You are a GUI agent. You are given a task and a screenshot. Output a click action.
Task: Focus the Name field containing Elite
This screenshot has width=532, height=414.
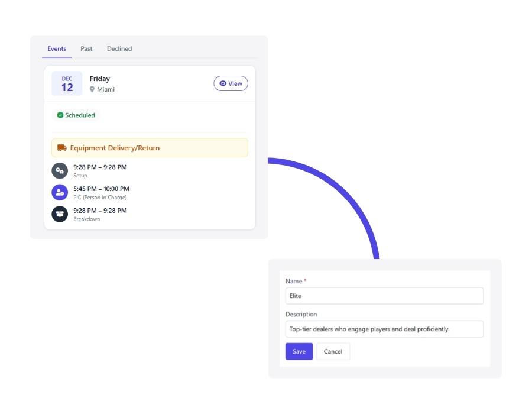click(384, 296)
